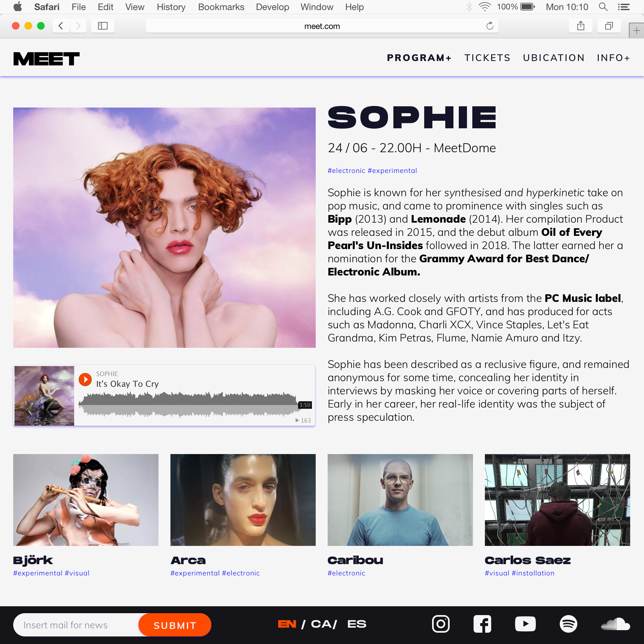Viewport: 644px width, 644px height.
Task: Click the Insert mail for news field
Action: click(77, 625)
